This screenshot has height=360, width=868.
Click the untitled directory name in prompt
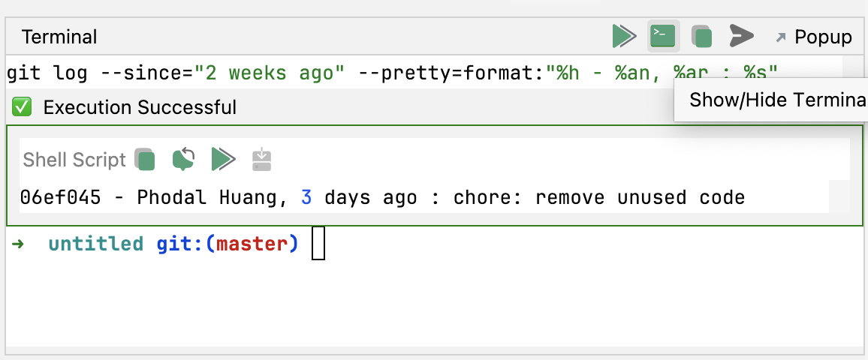[x=95, y=244]
